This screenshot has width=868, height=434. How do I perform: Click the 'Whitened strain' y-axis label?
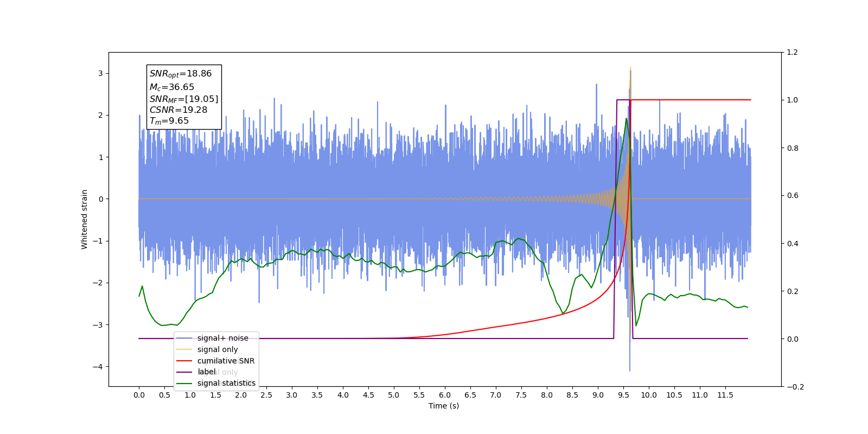coord(84,219)
